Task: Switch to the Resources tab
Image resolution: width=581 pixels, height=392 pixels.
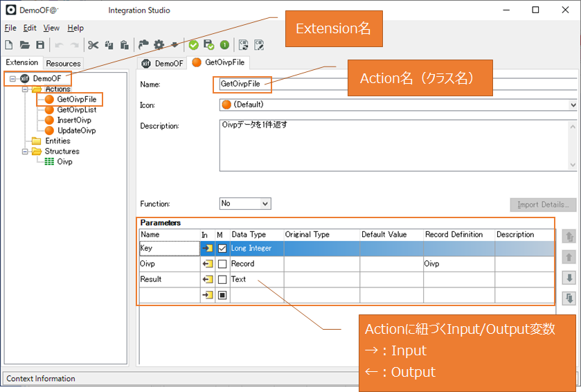Action: pyautogui.click(x=63, y=63)
